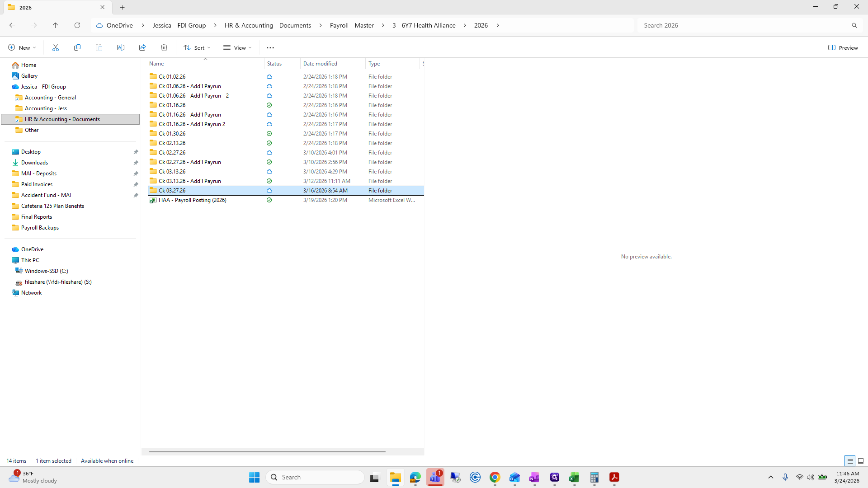Open Excel from the taskbar
Viewport: 868px width, 488px height.
click(x=575, y=477)
